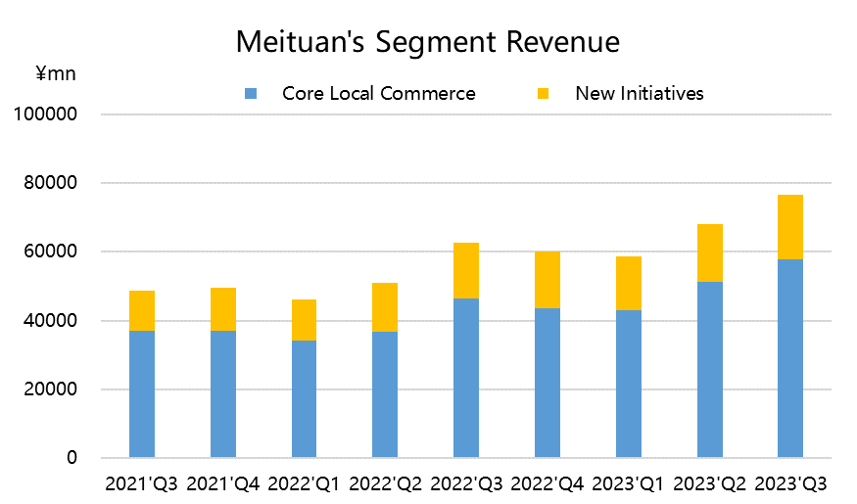Click the chart title Meituan's Segment Revenue
Viewport: 857px width, 504px height.
[427, 42]
